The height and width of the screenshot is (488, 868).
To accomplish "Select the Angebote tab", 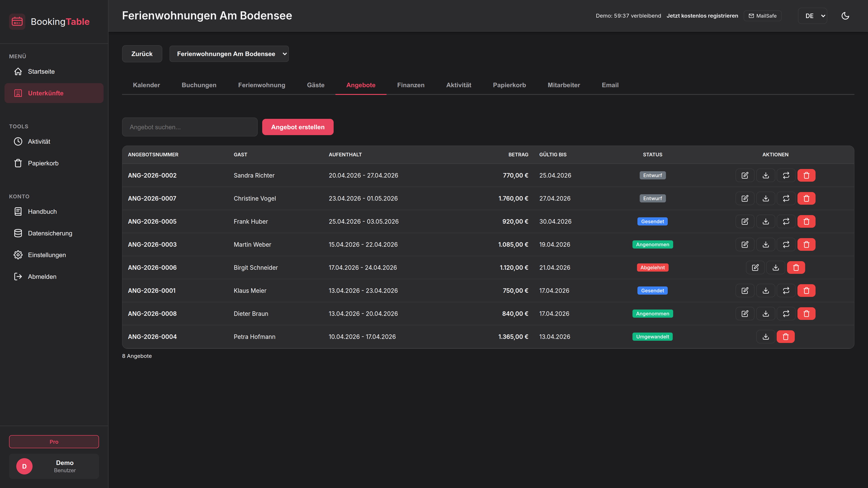I will 361,85.
